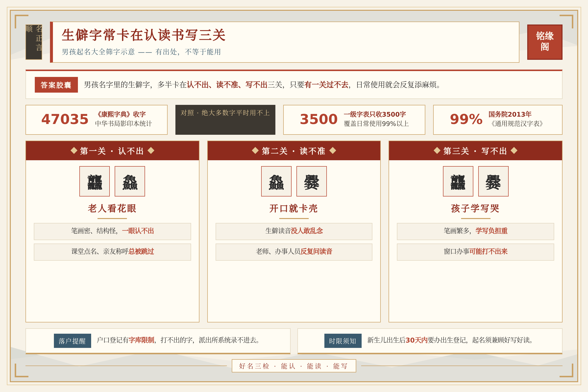Click the row 笔画繁多,学写负担重
Screen dimensions: 588x392
[476, 232]
